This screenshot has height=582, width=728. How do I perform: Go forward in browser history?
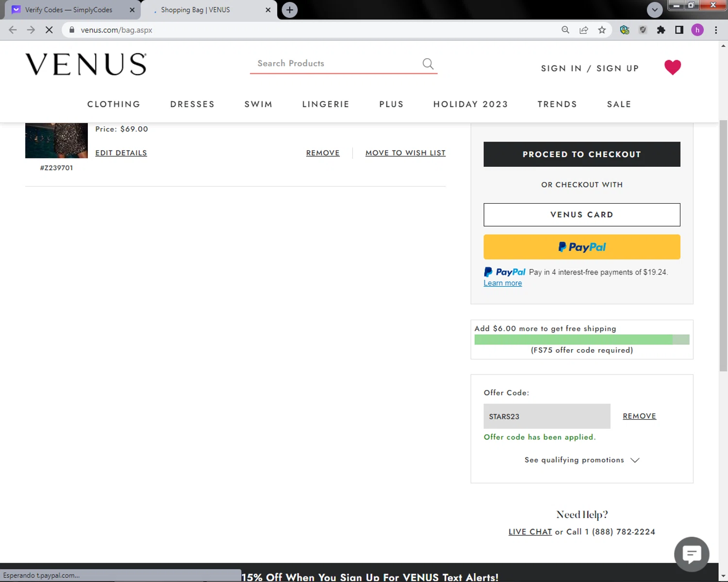(x=31, y=30)
